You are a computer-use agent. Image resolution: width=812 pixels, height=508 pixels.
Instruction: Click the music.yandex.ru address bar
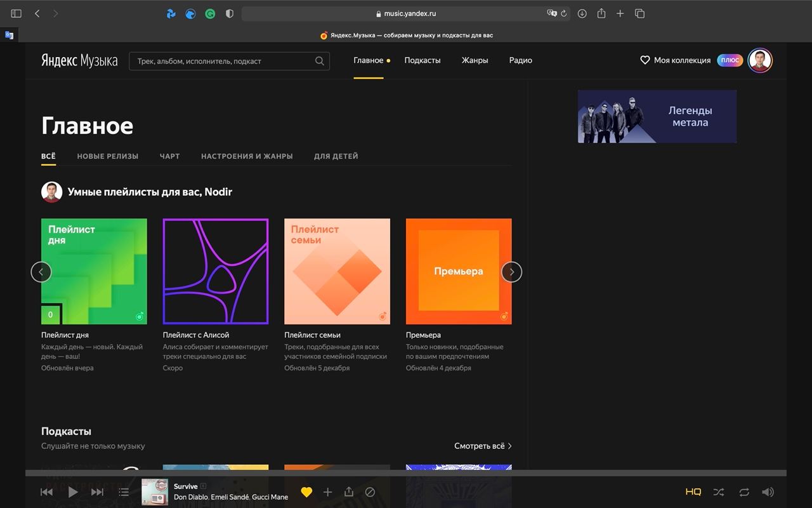[x=406, y=13]
